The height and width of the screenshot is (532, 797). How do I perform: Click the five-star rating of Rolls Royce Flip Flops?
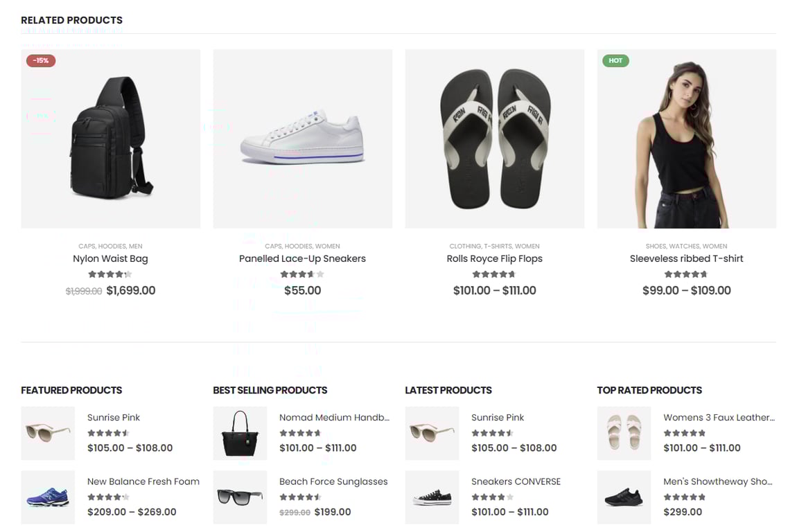494,274
